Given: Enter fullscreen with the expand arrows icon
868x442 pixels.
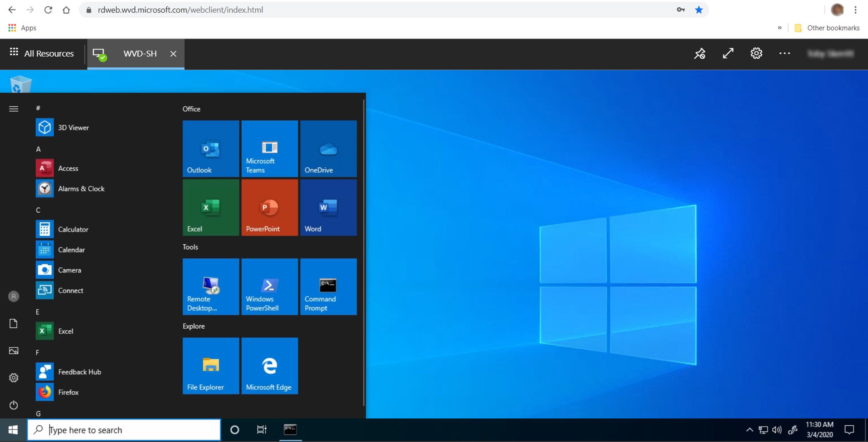Looking at the screenshot, I should coord(728,54).
